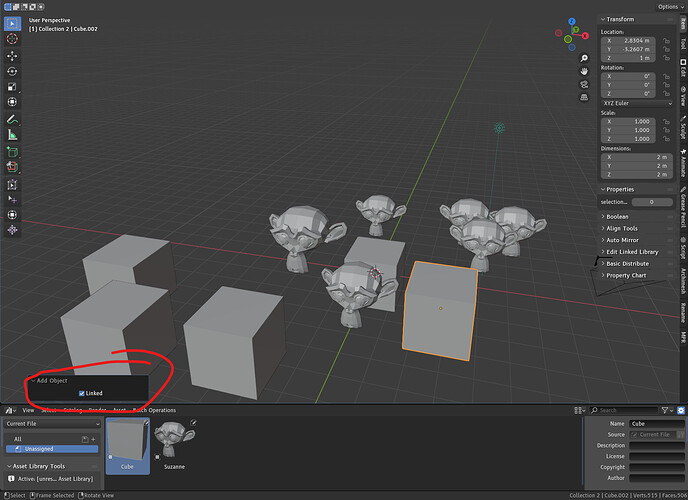The image size is (688, 500).
Task: Click the blue Z axis on gizmo
Action: tap(572, 21)
